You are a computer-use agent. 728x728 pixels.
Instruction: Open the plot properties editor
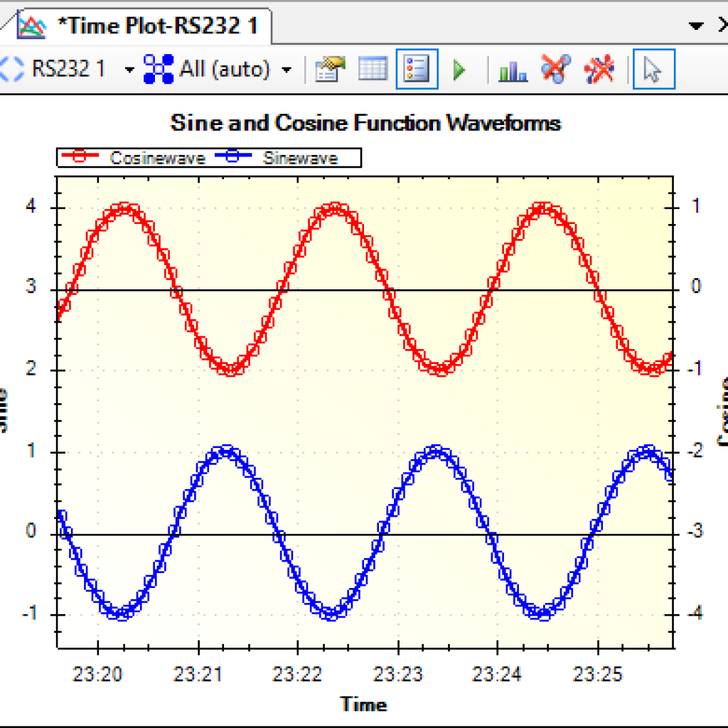(328, 69)
